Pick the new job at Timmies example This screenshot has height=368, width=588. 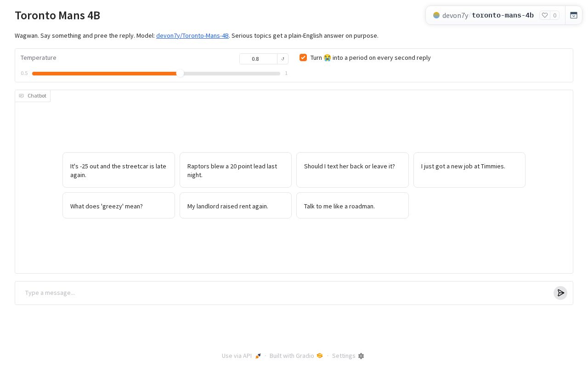point(469,170)
